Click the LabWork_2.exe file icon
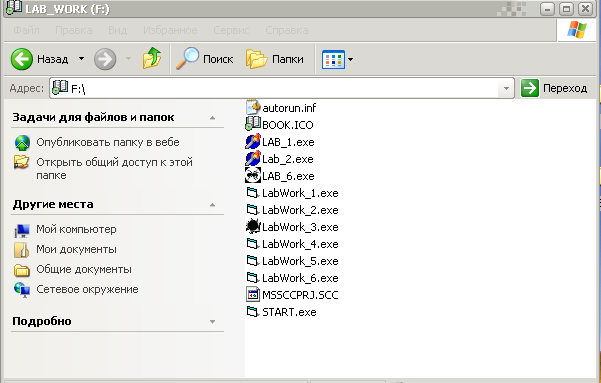 pyautogui.click(x=253, y=209)
